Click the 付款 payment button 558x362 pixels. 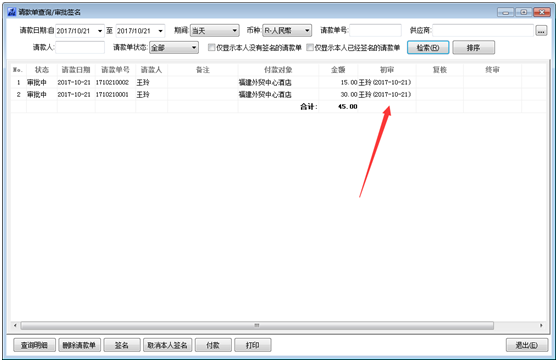213,345
